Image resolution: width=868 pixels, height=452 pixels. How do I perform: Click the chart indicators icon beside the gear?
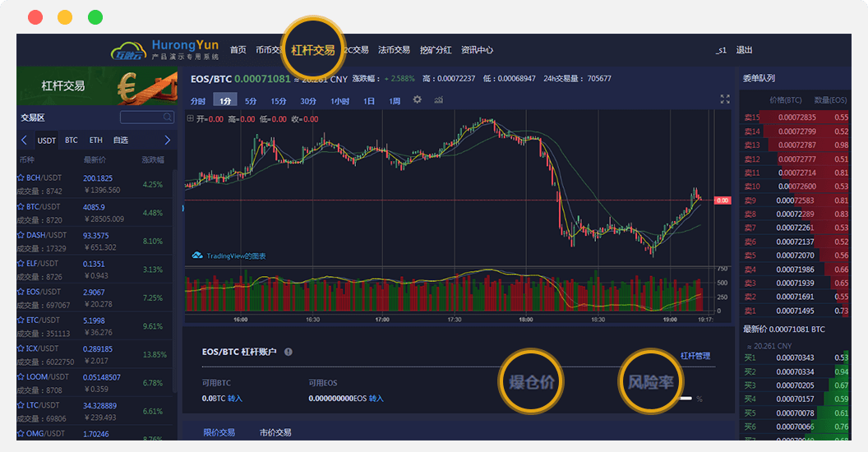pyautogui.click(x=438, y=99)
